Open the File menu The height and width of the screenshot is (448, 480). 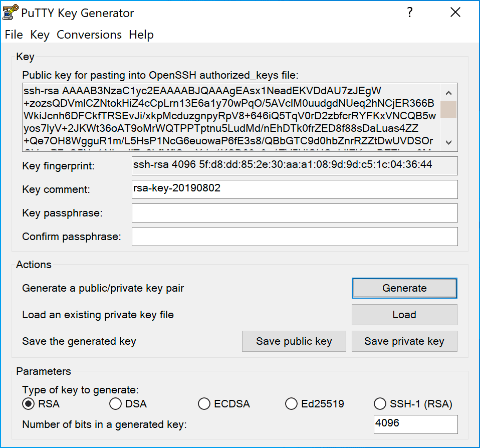tap(14, 35)
